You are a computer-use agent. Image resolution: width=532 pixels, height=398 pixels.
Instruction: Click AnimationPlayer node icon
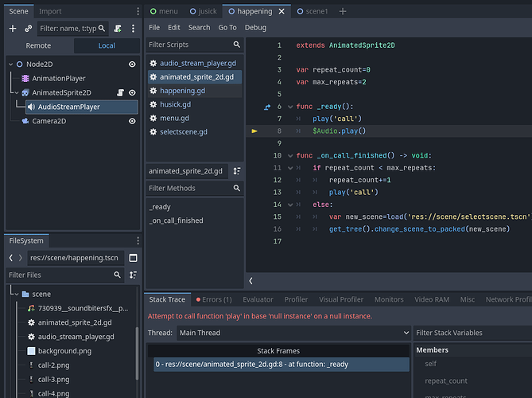coord(25,79)
